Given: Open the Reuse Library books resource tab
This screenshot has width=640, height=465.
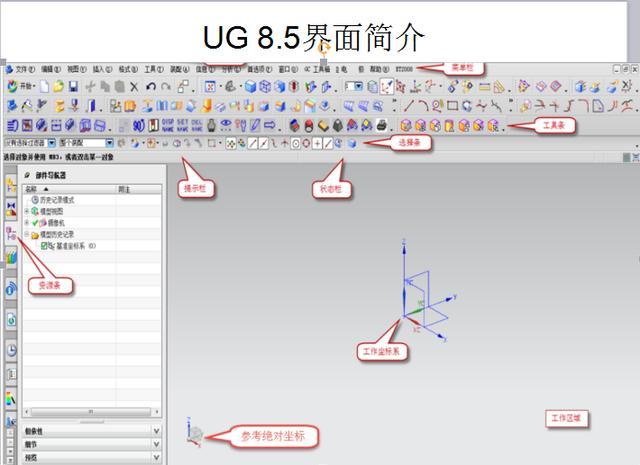Looking at the screenshot, I should coord(11,257).
